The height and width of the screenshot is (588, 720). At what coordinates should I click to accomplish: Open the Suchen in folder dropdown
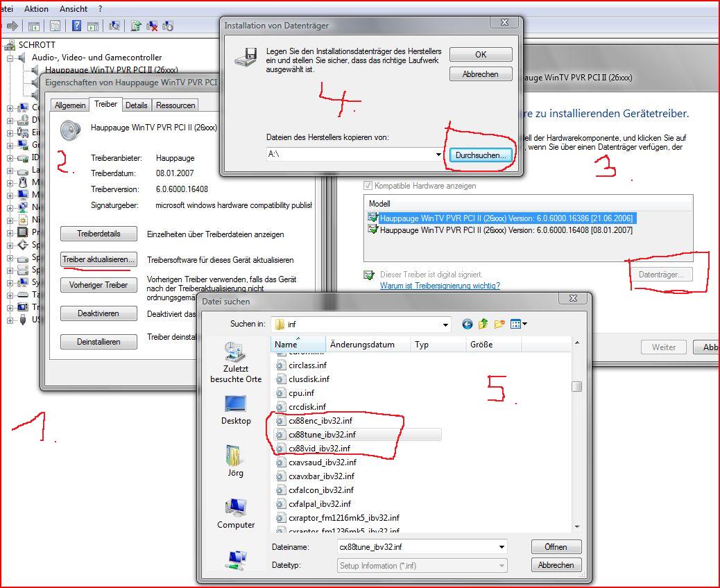coord(445,325)
